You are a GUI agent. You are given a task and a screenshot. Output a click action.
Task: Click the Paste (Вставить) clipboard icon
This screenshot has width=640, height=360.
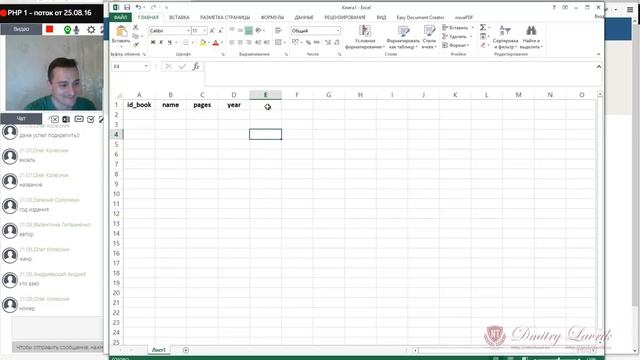(x=121, y=31)
